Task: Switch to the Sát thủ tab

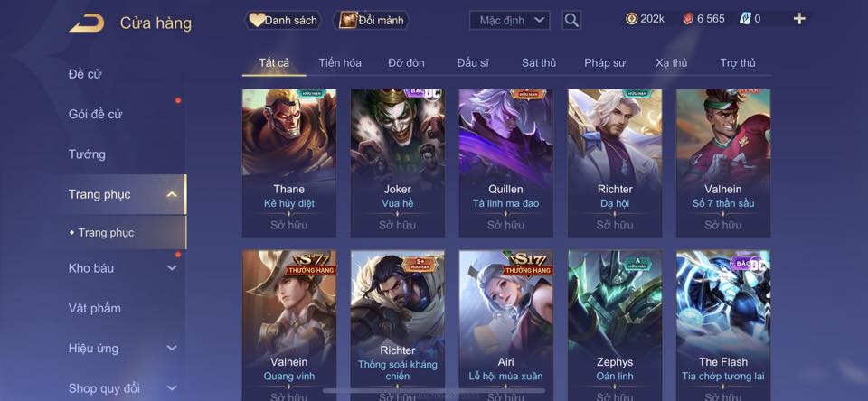Action: (539, 63)
